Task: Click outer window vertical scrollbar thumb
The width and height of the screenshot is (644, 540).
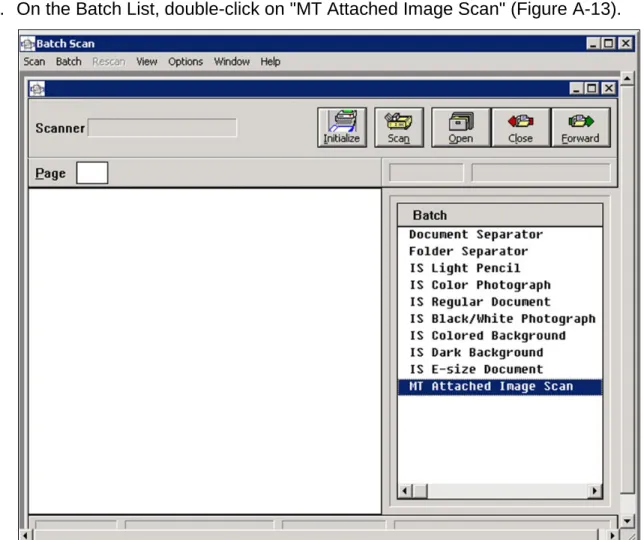Action: [627, 289]
